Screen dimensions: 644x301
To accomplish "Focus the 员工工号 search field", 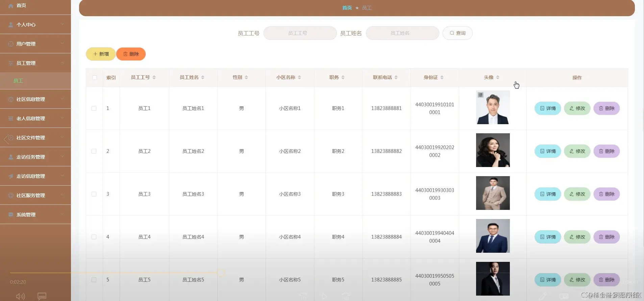I will coord(300,33).
